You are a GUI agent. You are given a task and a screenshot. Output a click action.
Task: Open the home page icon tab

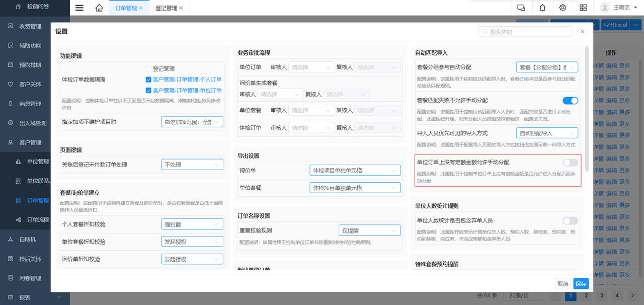[x=99, y=8]
